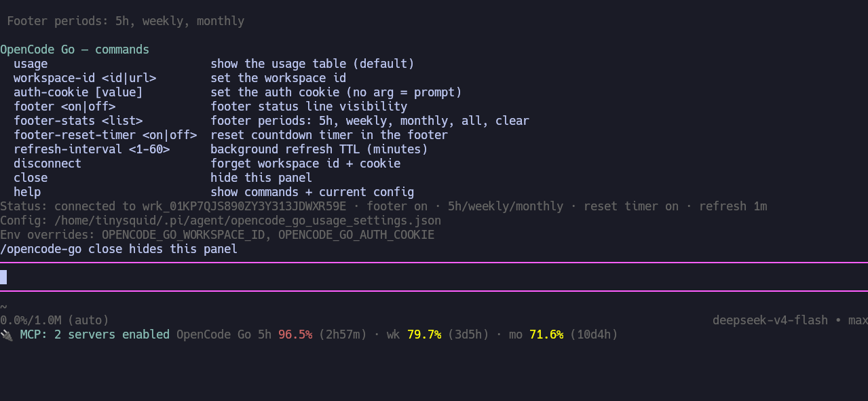The image size is (868, 401).
Task: Click the yellow 71.6% monthly usage value
Action: coord(546,335)
